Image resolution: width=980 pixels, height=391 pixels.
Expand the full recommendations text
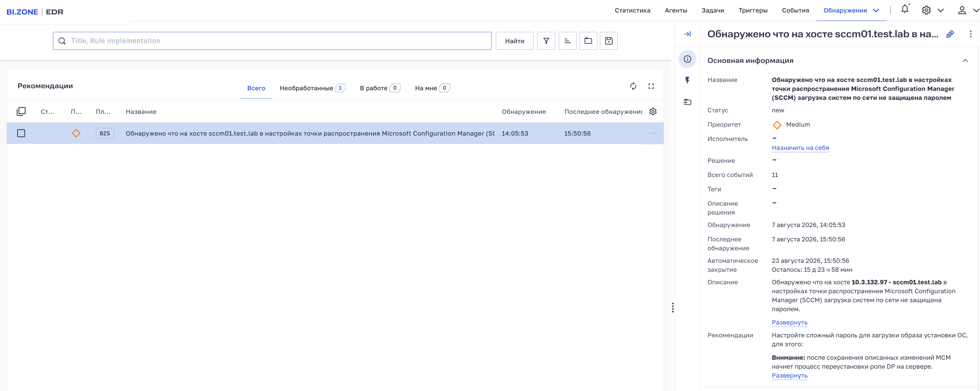point(789,376)
